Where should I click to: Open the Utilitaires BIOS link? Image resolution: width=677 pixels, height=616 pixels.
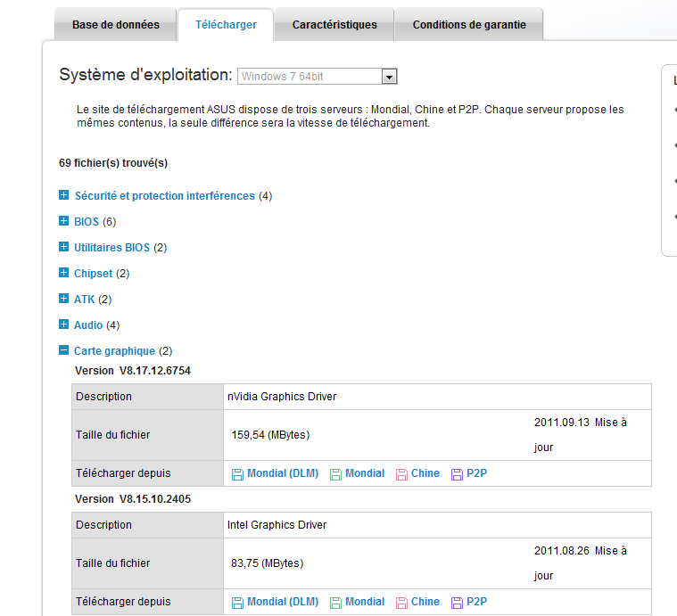111,248
